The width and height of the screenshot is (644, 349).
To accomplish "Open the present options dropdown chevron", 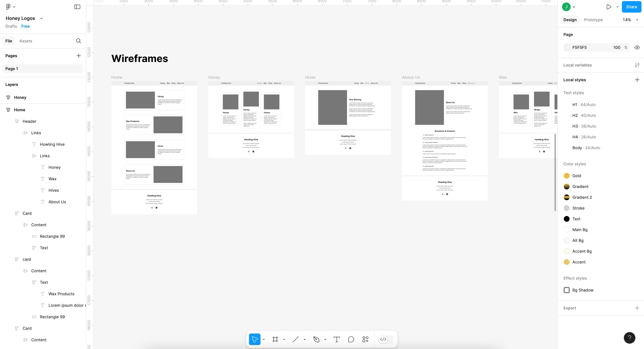I will click(618, 7).
